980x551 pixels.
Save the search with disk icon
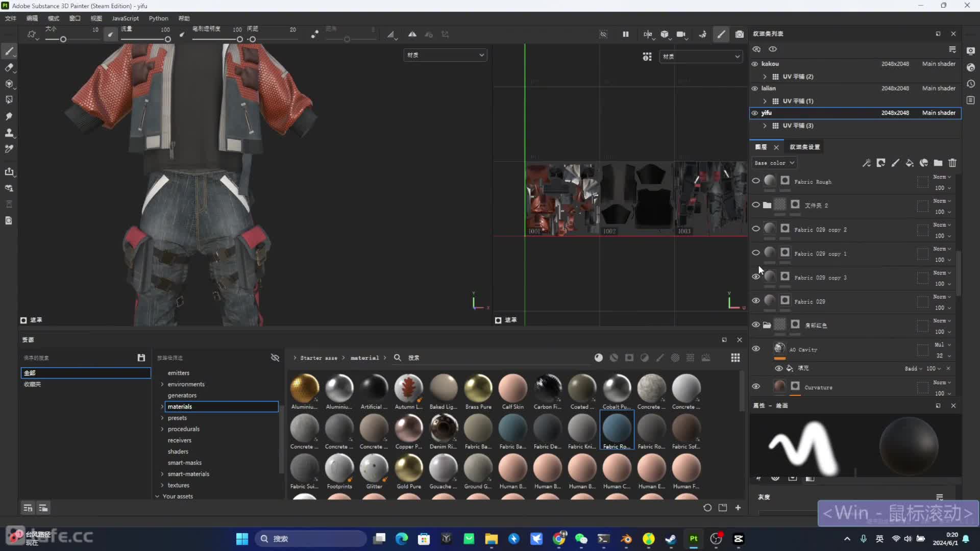coord(141,358)
